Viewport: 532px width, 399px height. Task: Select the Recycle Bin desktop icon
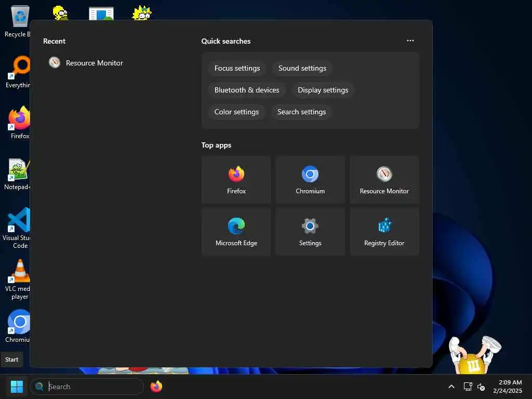click(x=17, y=21)
